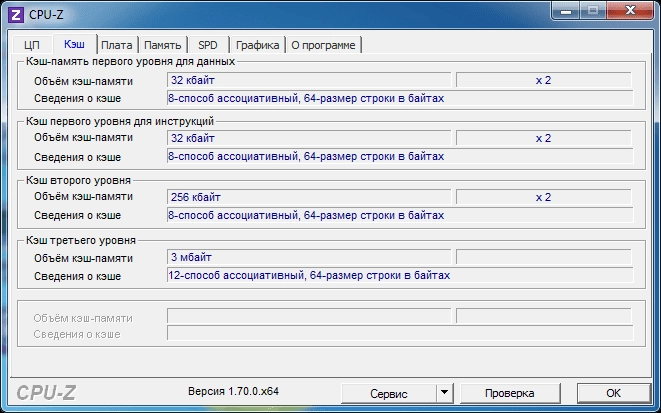
Task: Minimize the CPU-Z window
Action: click(566, 11)
